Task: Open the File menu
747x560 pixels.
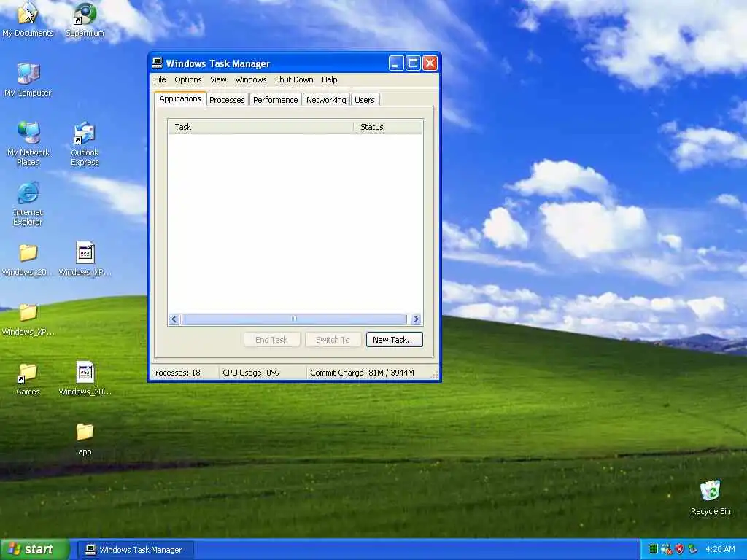Action: tap(160, 79)
